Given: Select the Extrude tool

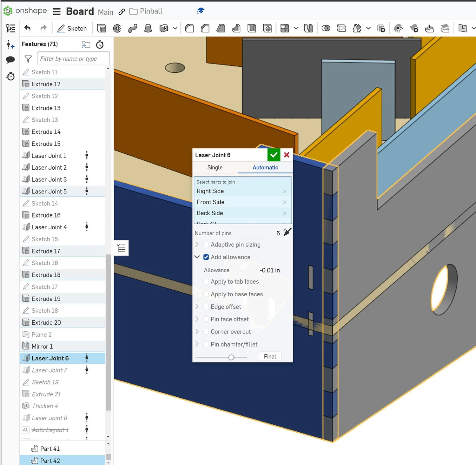Looking at the screenshot, I should (x=102, y=28).
